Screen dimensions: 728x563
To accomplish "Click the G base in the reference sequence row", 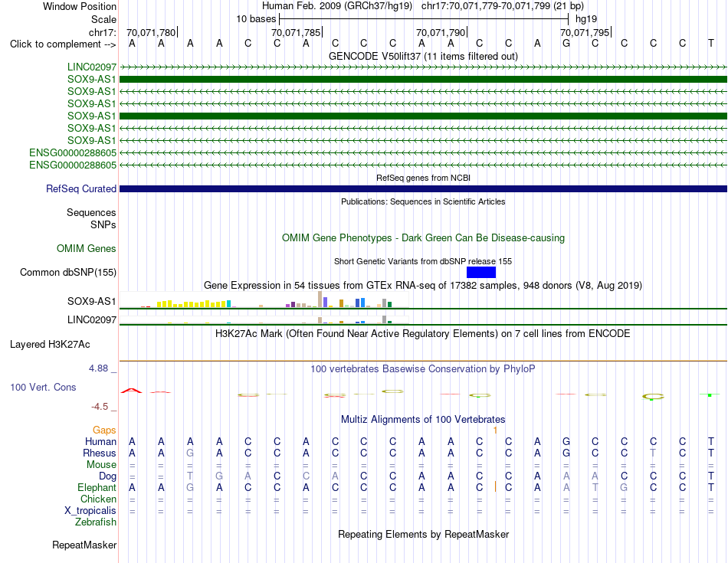I will pos(566,44).
